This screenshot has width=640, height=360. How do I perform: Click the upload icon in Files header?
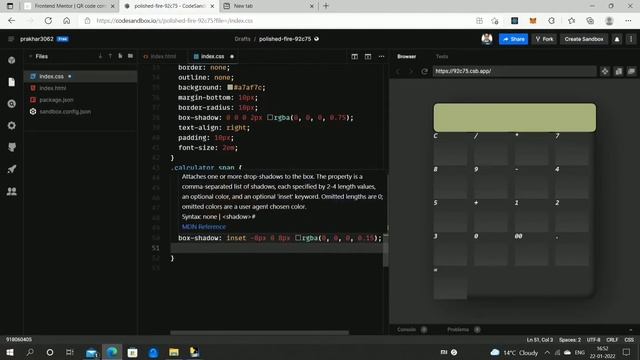pos(110,56)
